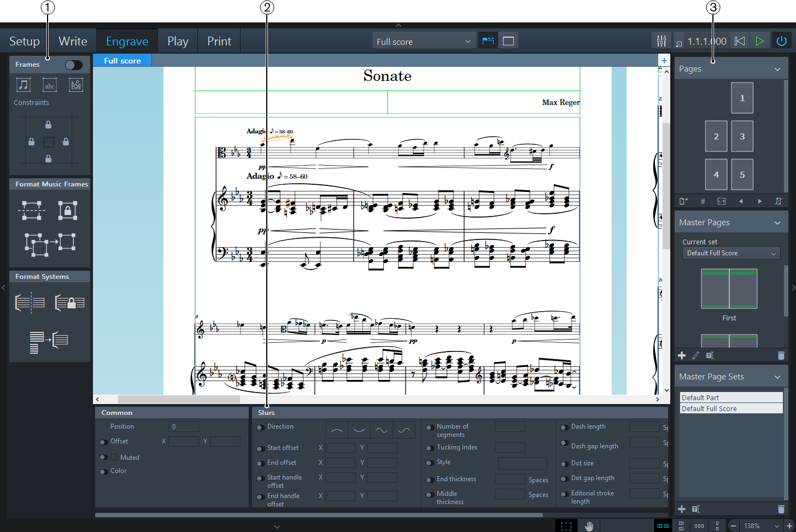This screenshot has width=796, height=532.
Task: Click Move to Next Frame icon
Action: (50, 244)
